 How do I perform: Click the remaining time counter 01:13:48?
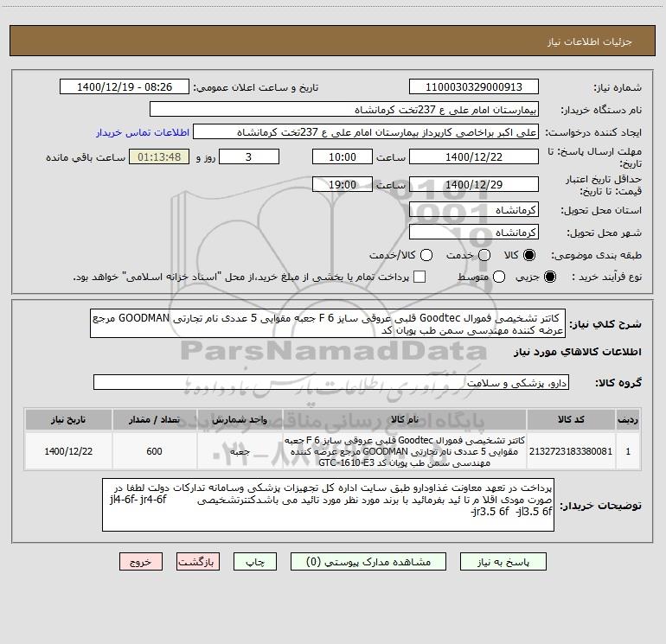point(159,156)
